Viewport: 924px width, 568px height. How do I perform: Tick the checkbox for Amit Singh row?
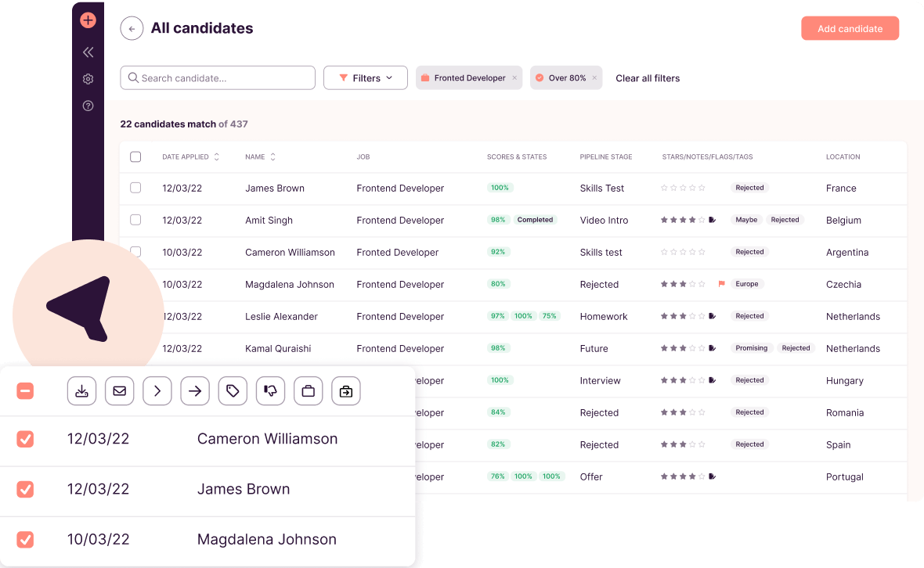(x=135, y=220)
